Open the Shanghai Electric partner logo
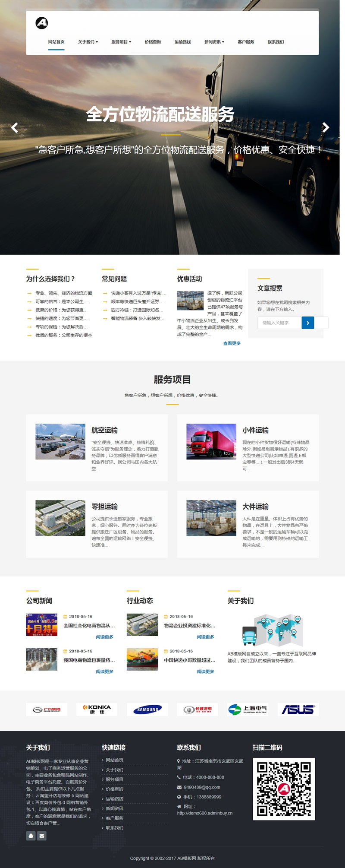345x868 pixels. (248, 710)
